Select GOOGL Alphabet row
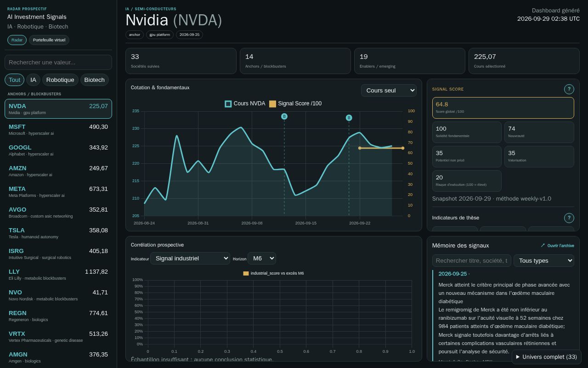Image resolution: width=588 pixels, height=368 pixels. click(58, 150)
